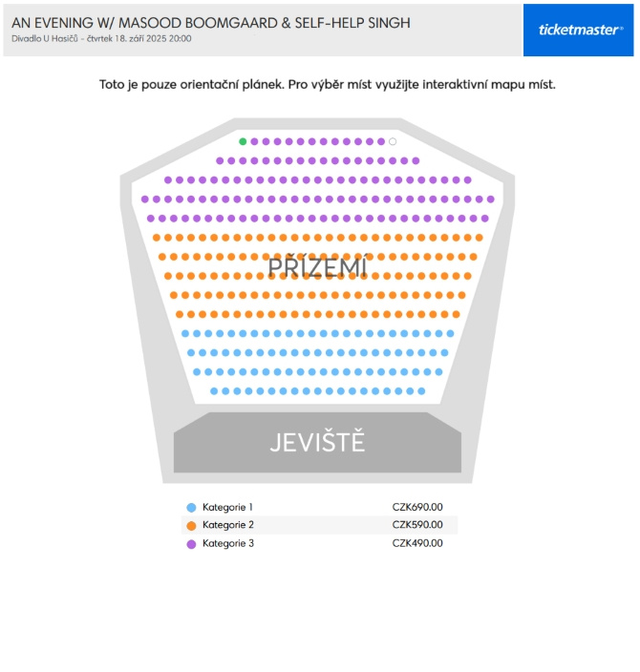The width and height of the screenshot is (640, 672).
Task: Click the Kategorie 2 label
Action: pyautogui.click(x=228, y=525)
